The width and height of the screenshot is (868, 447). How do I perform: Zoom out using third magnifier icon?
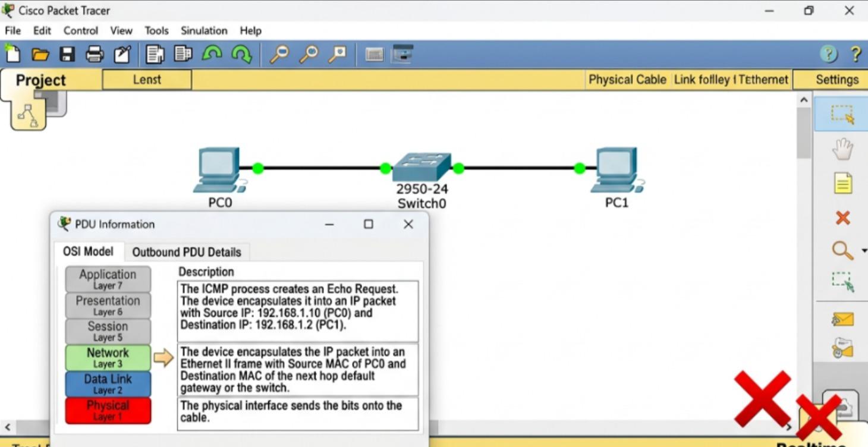tap(337, 55)
